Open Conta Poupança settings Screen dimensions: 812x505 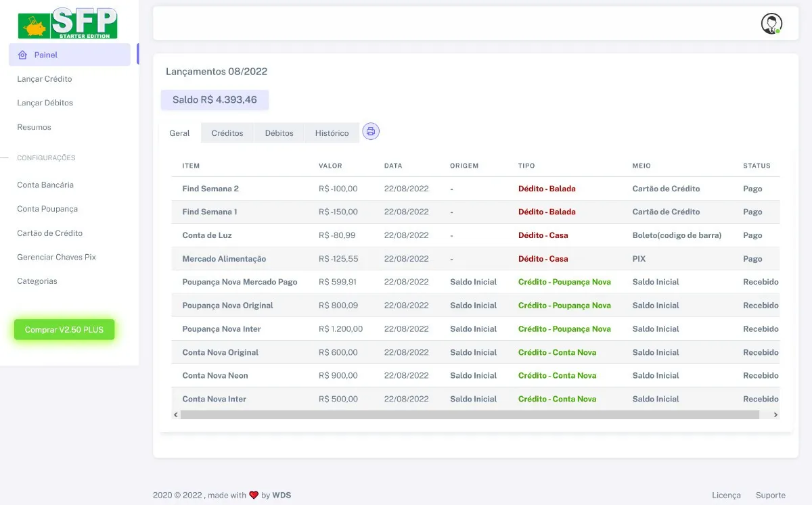[47, 209]
